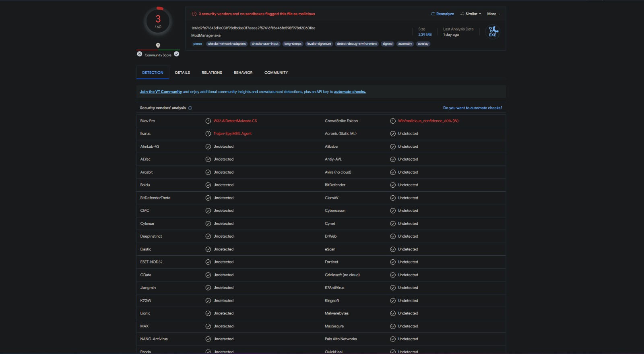Click the 2.39 MB size value
This screenshot has height=354, width=644.
pyautogui.click(x=425, y=35)
